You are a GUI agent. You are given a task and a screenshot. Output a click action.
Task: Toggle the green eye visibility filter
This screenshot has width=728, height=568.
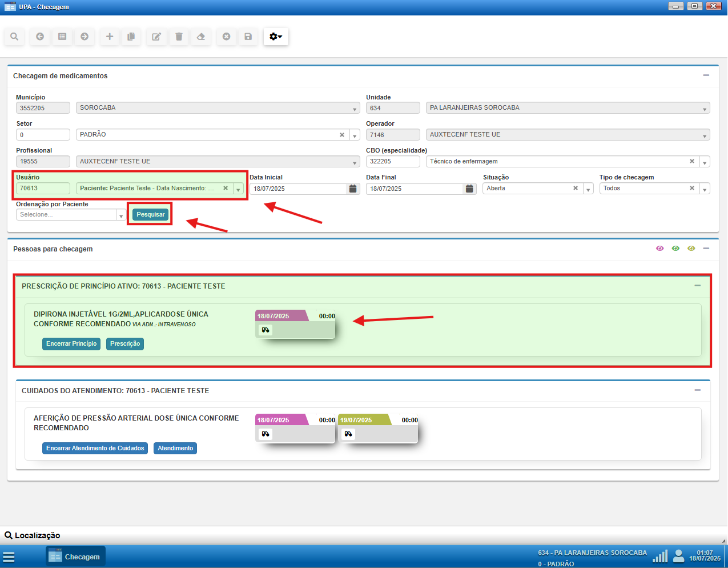(x=675, y=249)
